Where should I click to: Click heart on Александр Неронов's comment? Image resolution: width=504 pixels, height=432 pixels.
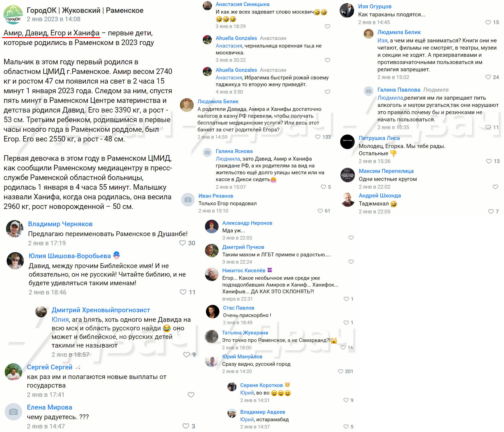click(351, 238)
